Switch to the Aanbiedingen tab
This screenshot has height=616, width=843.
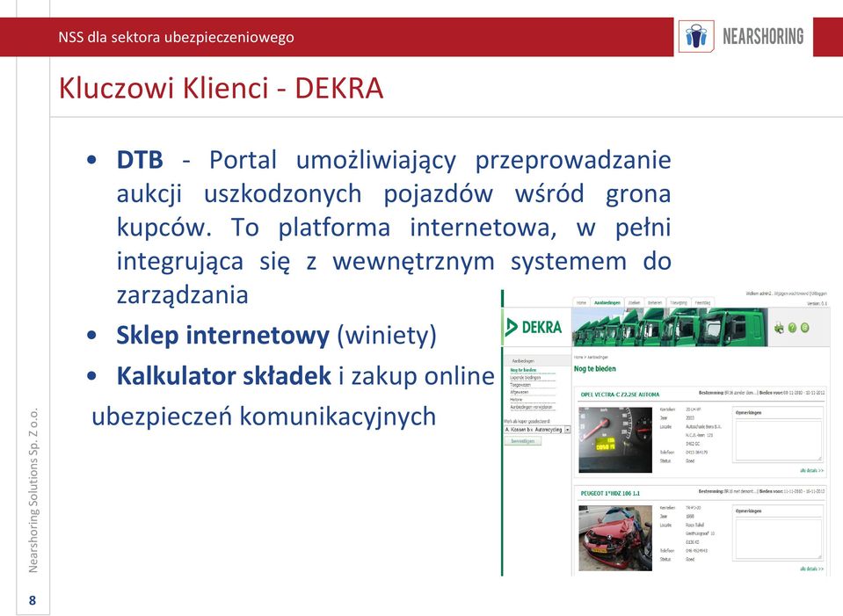point(607,302)
